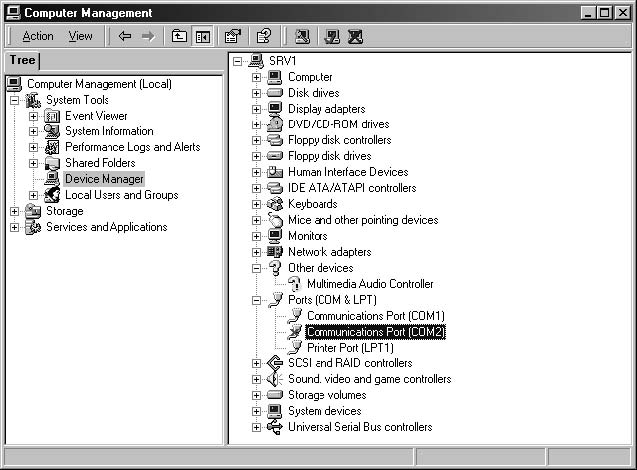Select the Storage icon
637x470 pixels.
click(x=33, y=211)
